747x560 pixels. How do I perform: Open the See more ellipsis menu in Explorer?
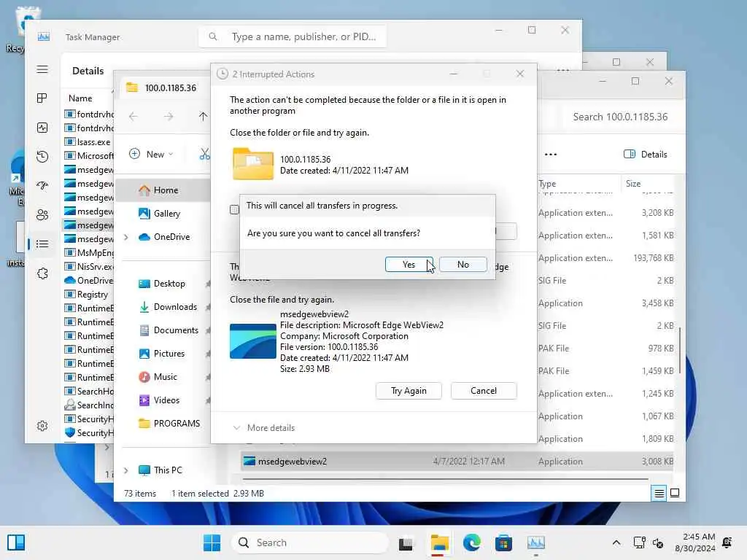551,155
